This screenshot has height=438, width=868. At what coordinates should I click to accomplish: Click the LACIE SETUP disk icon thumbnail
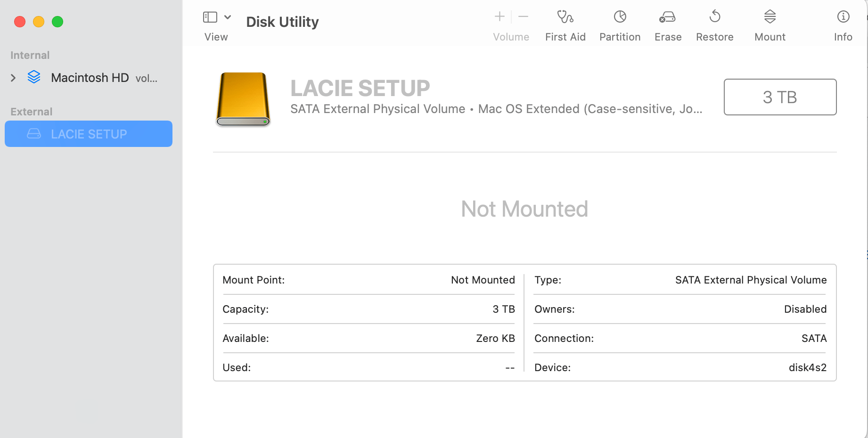click(243, 99)
